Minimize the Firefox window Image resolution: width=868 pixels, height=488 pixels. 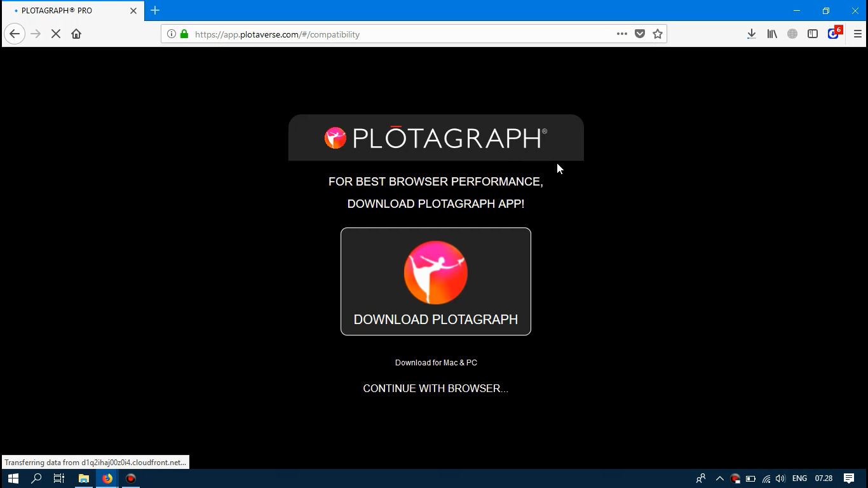[797, 11]
